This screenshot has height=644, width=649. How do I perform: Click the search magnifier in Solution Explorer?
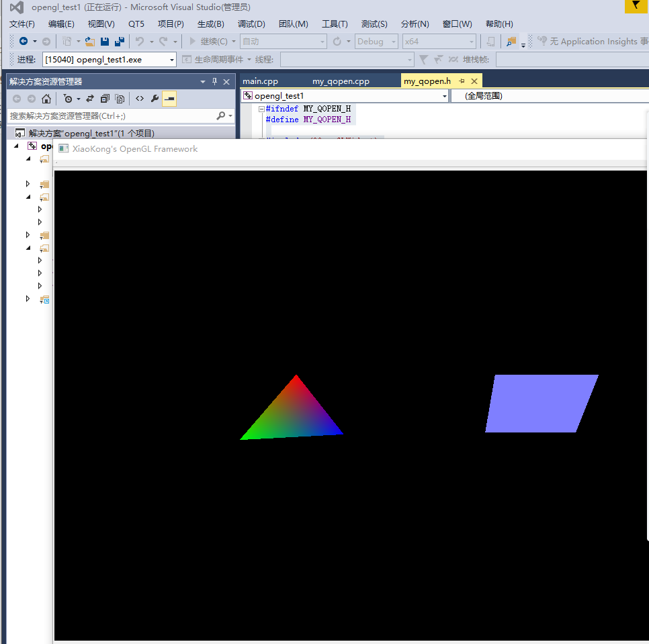click(221, 116)
